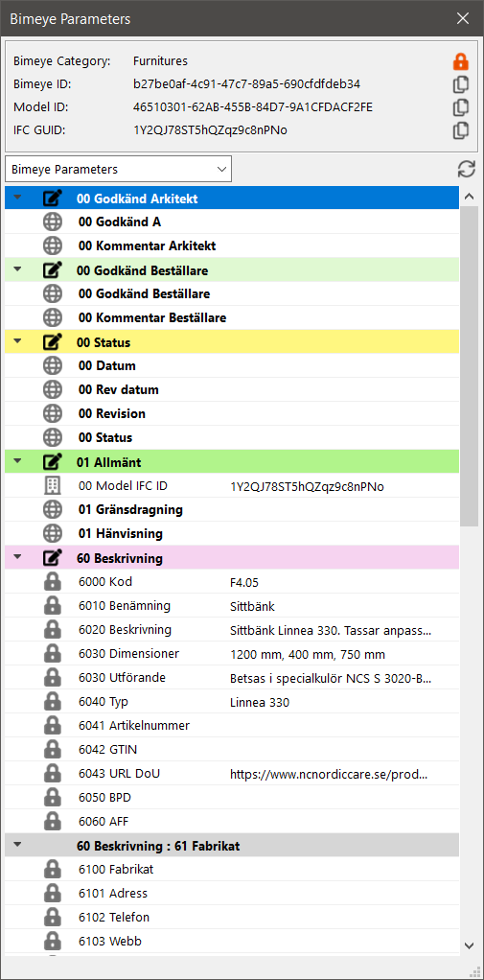Copy the Model ID value
The width and height of the screenshot is (484, 980).
pyautogui.click(x=460, y=107)
